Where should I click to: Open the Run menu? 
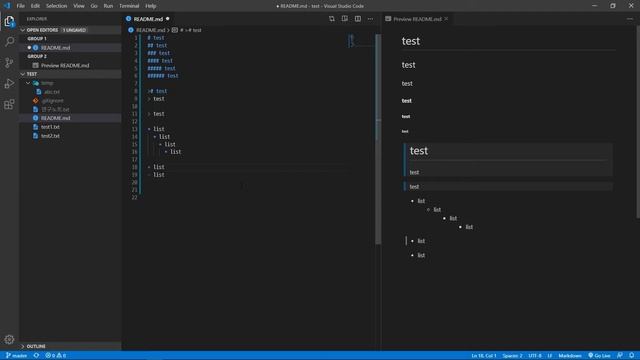(108, 6)
